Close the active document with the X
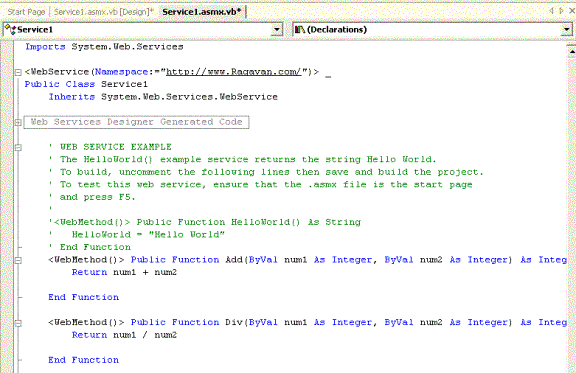 [572, 11]
